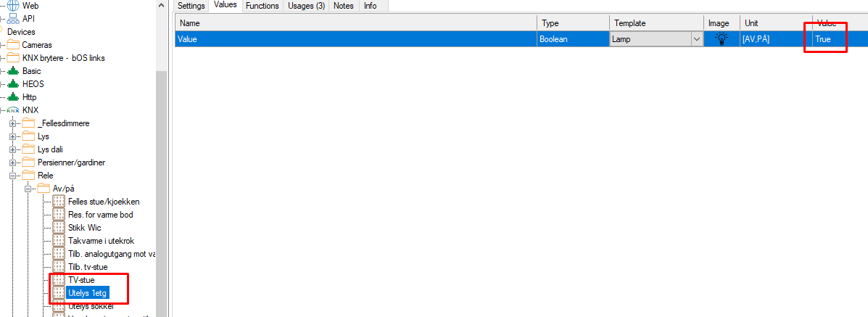The image size is (868, 317).
Task: Expand the Persienner/gardiner folder
Action: tap(13, 162)
